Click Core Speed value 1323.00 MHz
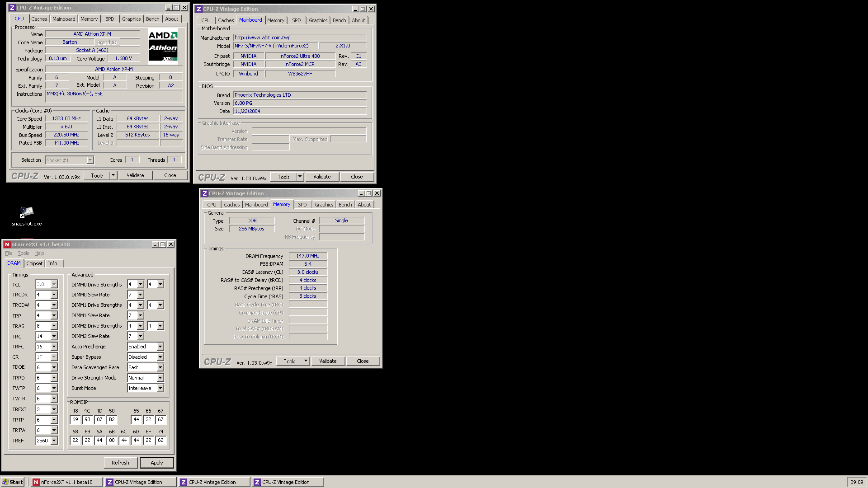The width and height of the screenshot is (868, 488). [66, 118]
